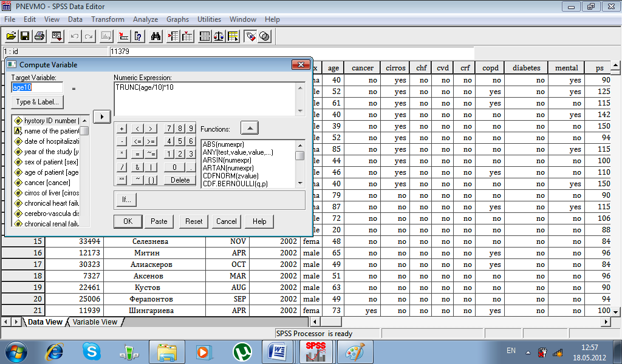Click the not-equal ~= keypad button
622x364 pixels.
tap(151, 154)
